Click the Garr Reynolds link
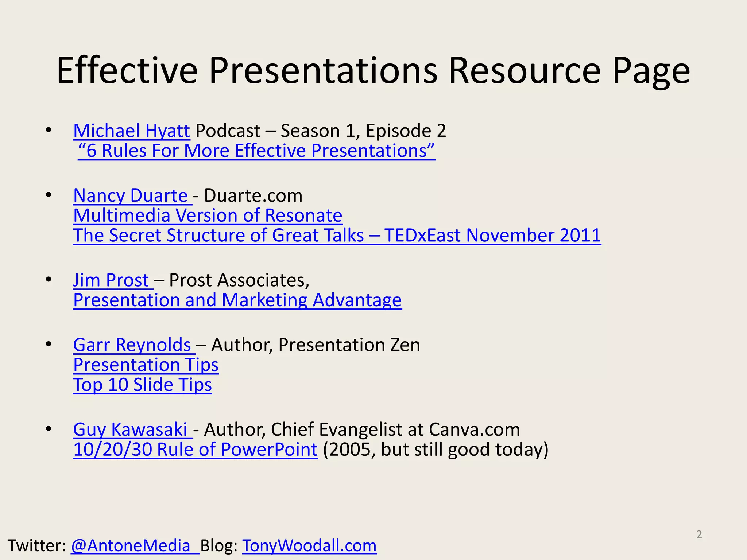Screen dimensions: 747x560 pyautogui.click(x=132, y=345)
